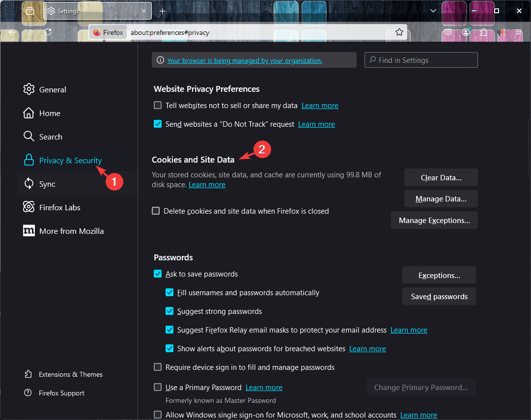Toggle the 'Ask to save passwords' checkbox

coord(158,274)
